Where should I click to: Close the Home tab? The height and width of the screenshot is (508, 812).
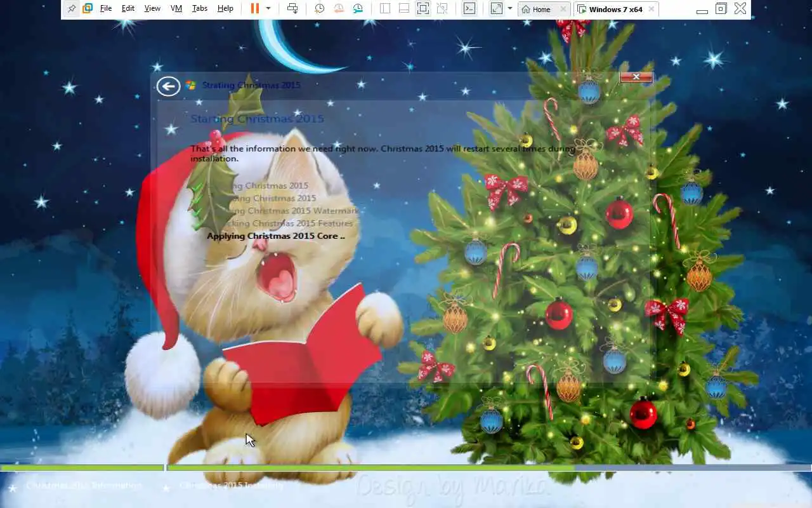click(x=562, y=10)
